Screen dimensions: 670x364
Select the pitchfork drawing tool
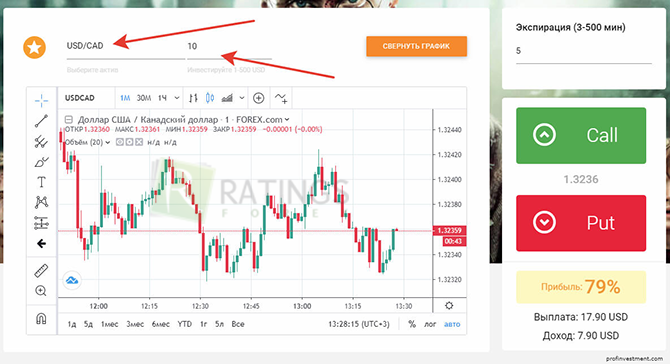[x=41, y=141]
